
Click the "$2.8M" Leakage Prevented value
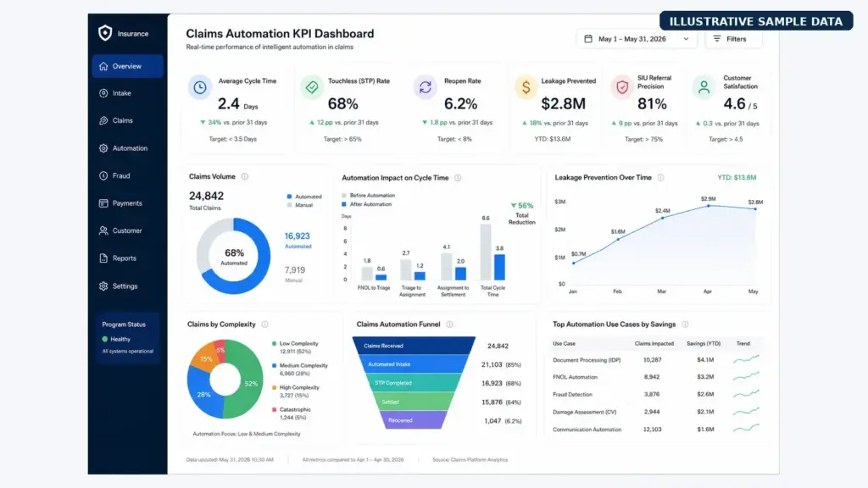tap(563, 103)
